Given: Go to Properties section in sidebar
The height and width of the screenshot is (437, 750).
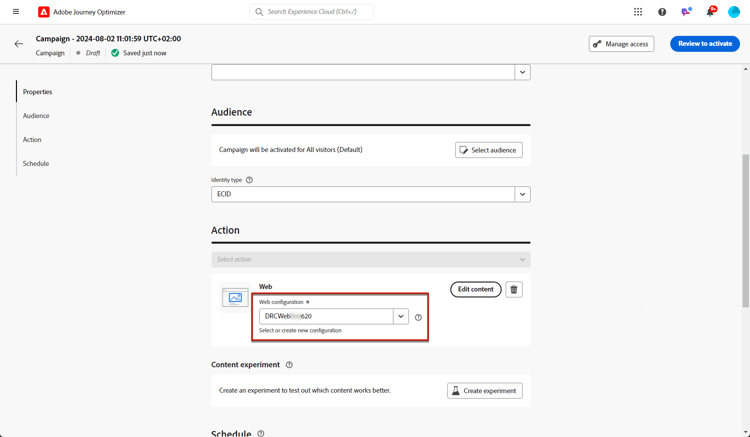Looking at the screenshot, I should (37, 92).
